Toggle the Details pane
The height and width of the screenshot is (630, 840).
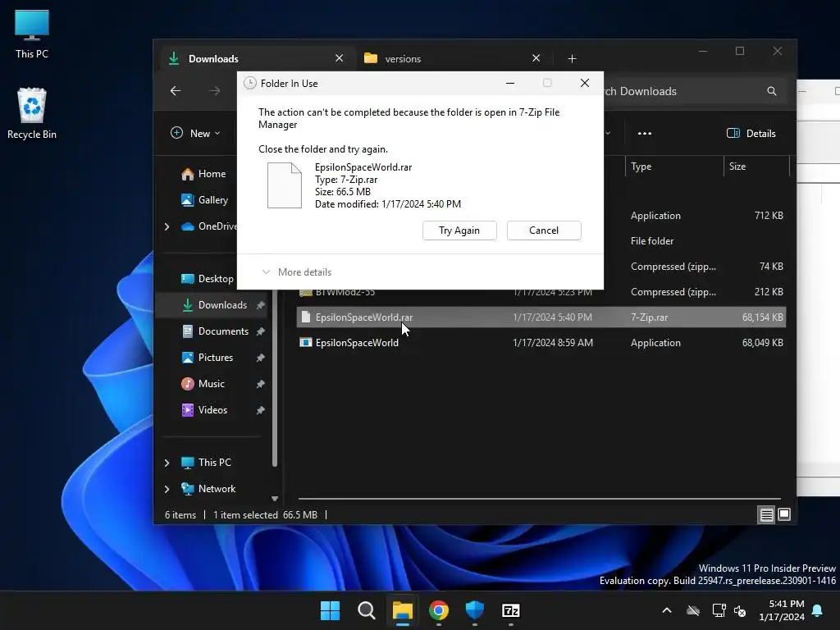(751, 134)
